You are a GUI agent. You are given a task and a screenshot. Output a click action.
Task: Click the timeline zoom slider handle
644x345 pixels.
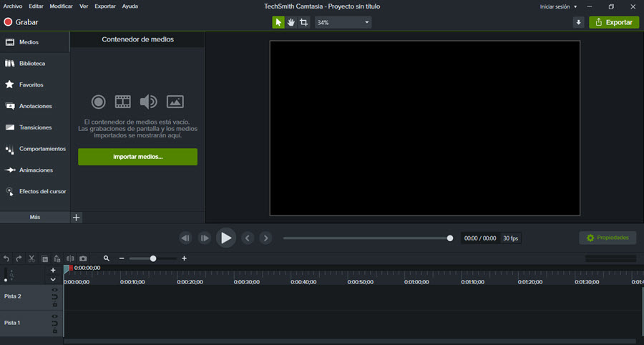click(153, 258)
